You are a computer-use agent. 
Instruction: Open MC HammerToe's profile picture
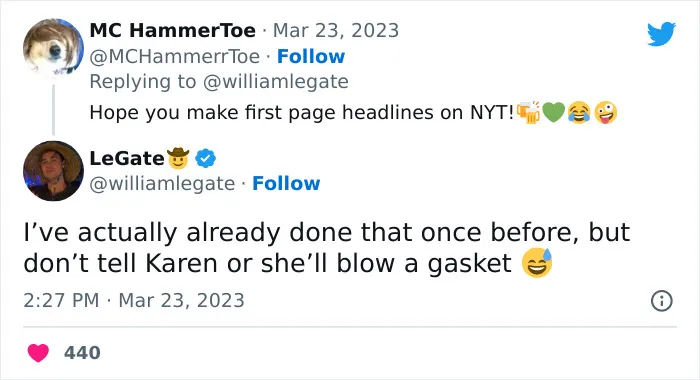click(x=53, y=48)
